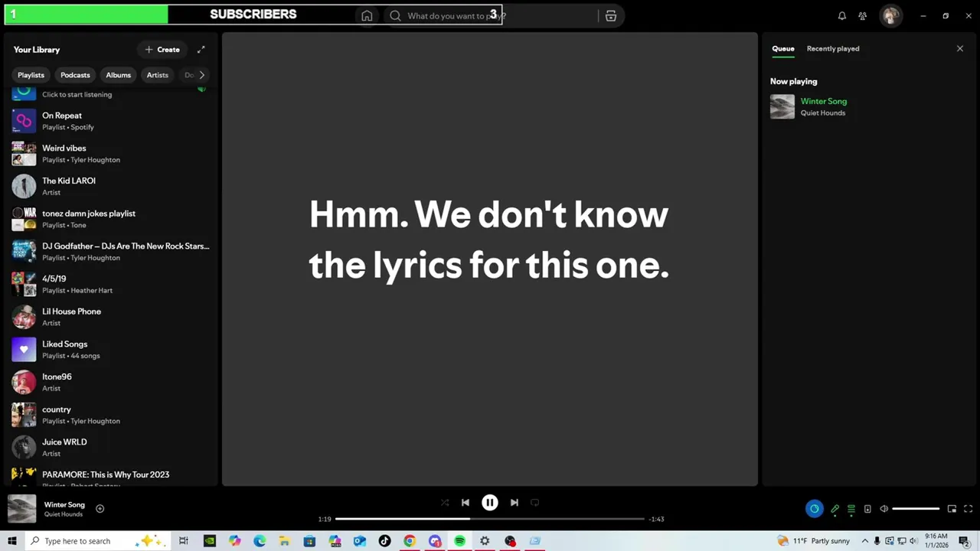Click the Winter Song title in bottom bar
The image size is (980, 551).
(64, 504)
